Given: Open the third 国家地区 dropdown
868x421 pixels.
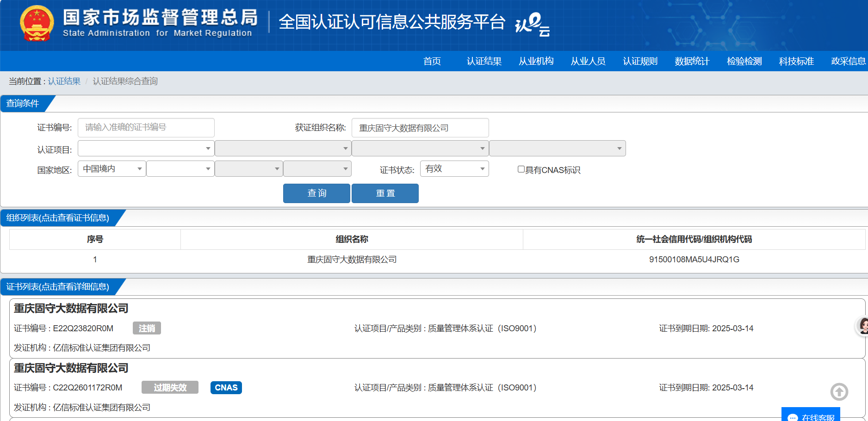Looking at the screenshot, I should 248,169.
